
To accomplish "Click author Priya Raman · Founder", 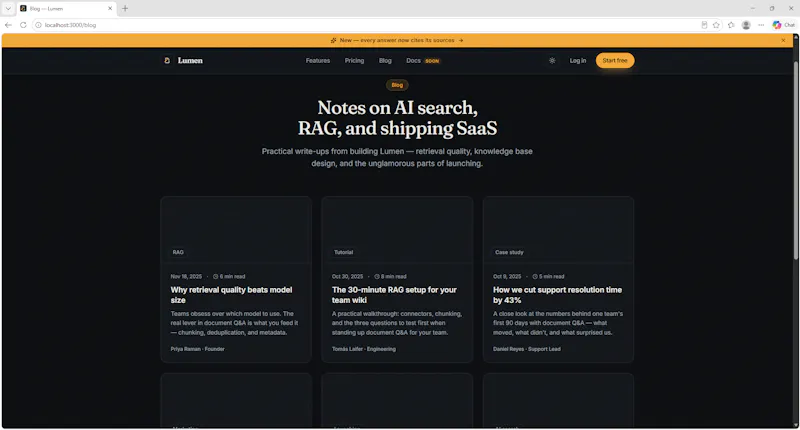I will [197, 349].
